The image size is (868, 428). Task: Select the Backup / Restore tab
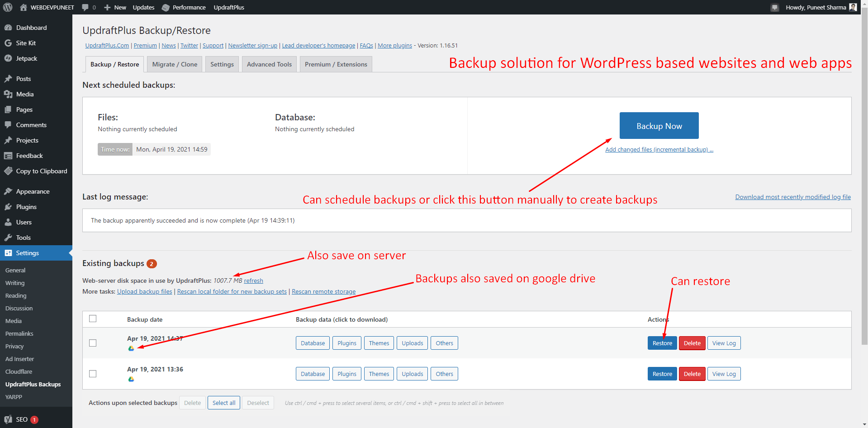coord(115,64)
